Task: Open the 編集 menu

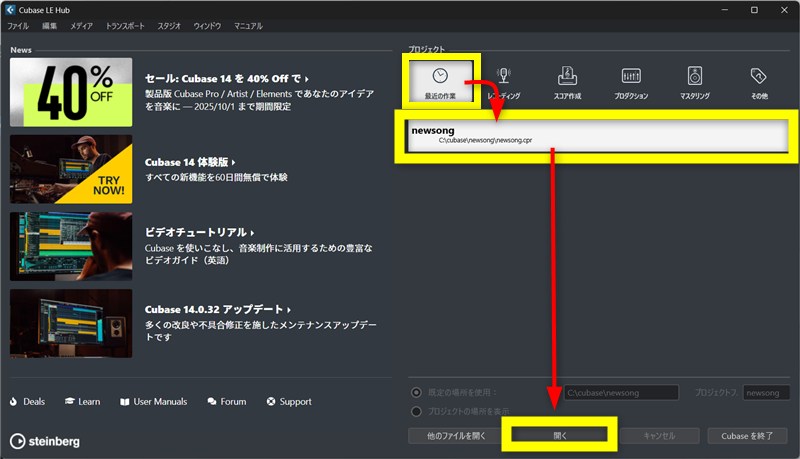Action: point(49,26)
